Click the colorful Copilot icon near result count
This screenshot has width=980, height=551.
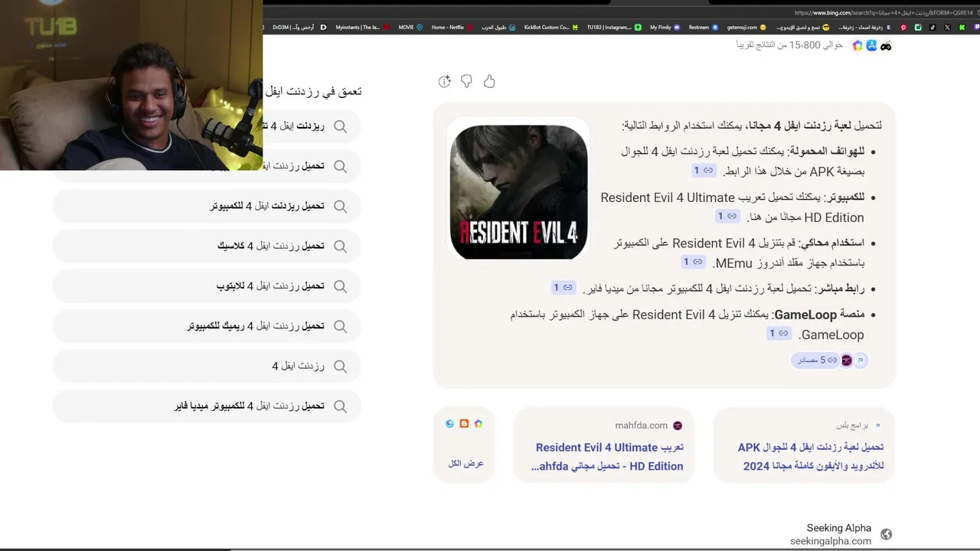click(857, 46)
